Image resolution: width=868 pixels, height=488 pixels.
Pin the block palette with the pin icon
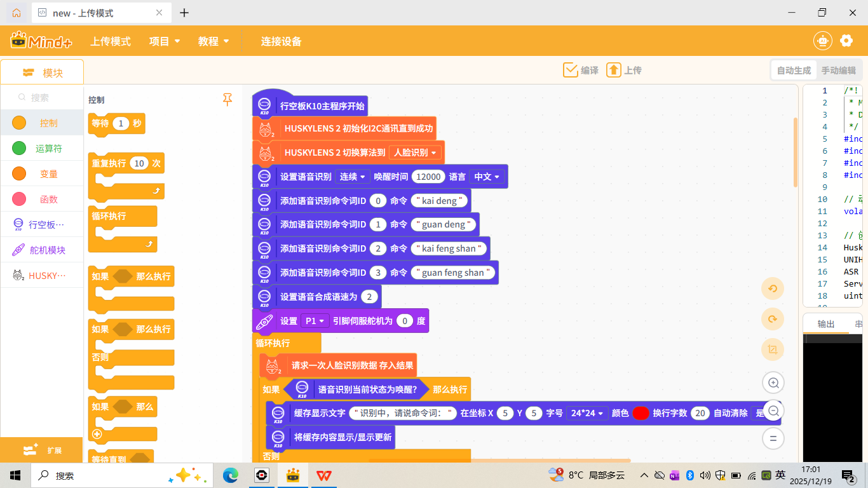[227, 99]
